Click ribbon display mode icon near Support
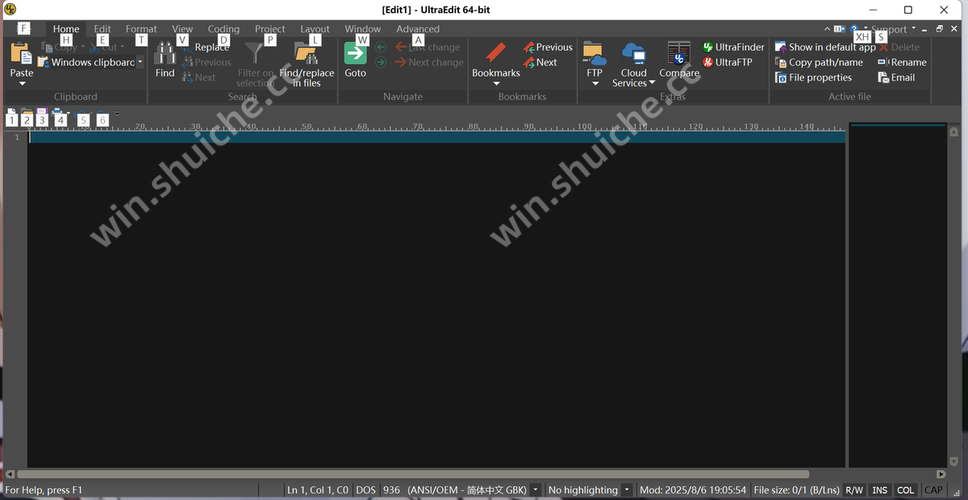Screen dimensions: 968x500 click(839, 29)
